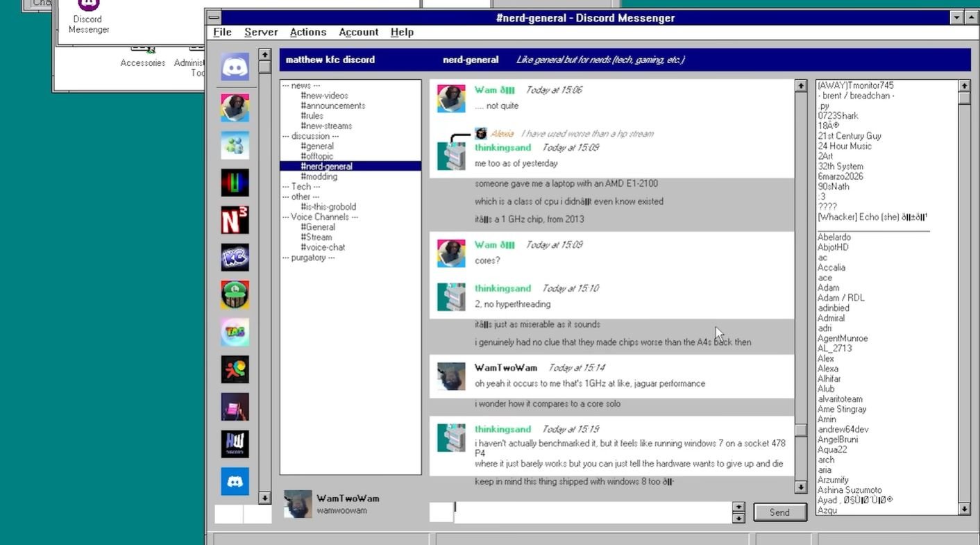The width and height of the screenshot is (980, 545).
Task: Collapse the discussion category
Action: pyautogui.click(x=309, y=135)
